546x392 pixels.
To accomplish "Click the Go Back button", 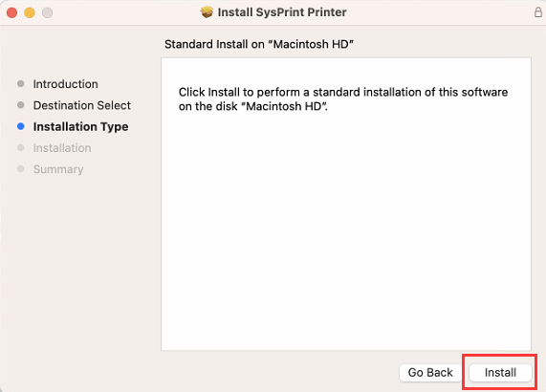I will [x=430, y=373].
